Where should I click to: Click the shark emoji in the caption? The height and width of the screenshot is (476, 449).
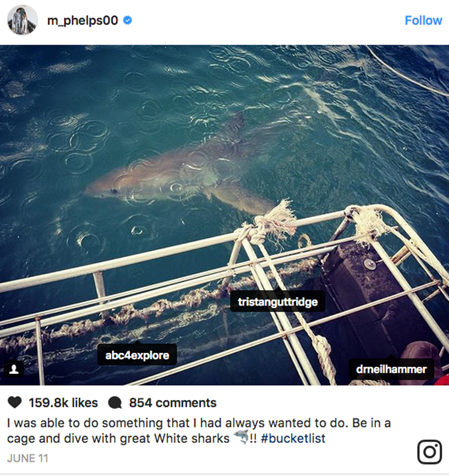(x=241, y=437)
